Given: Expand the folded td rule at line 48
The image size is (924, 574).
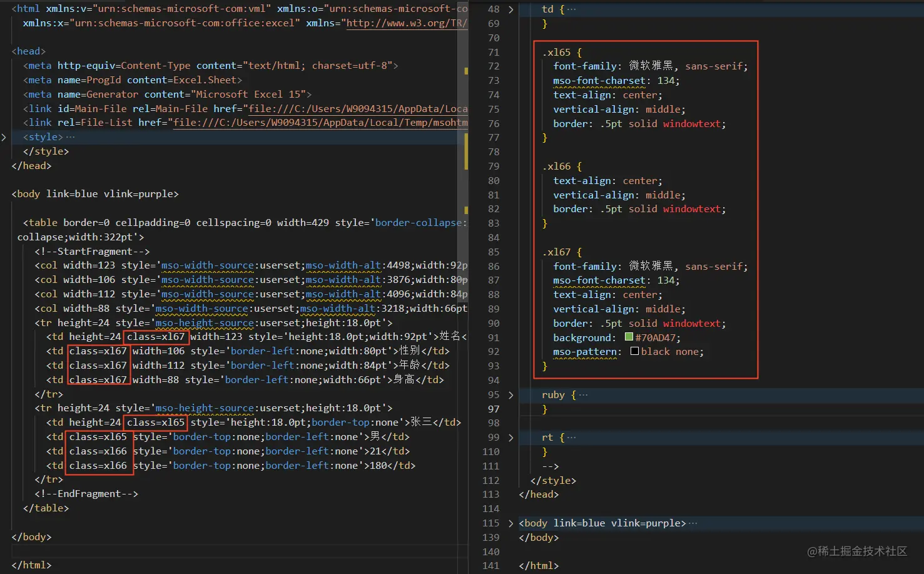Looking at the screenshot, I should (x=511, y=9).
